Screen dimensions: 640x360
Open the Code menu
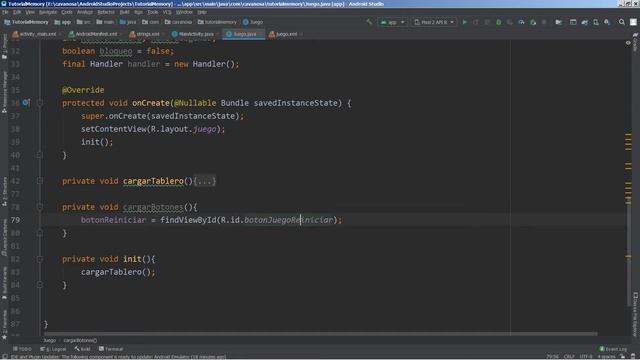coord(67,12)
